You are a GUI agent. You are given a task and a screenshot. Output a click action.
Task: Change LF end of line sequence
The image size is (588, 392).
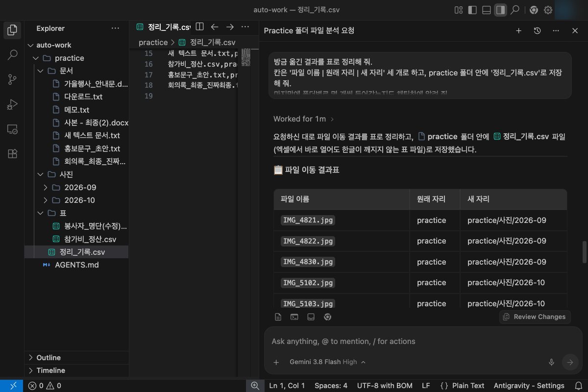click(426, 386)
